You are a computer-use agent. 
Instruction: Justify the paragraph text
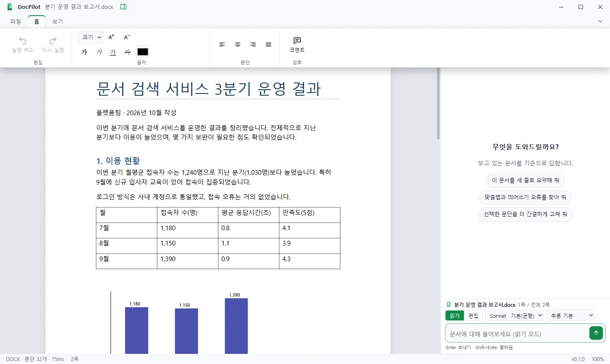coord(269,44)
